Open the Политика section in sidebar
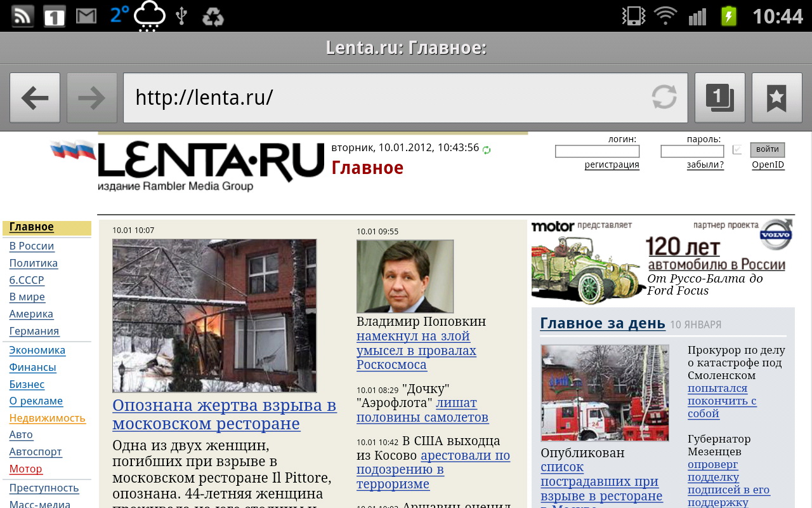This screenshot has height=508, width=812. tap(33, 263)
